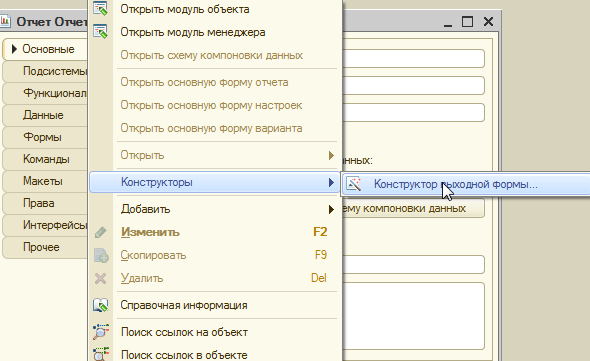Click the search icon beside Поиск ссылок в объекте

click(x=101, y=354)
